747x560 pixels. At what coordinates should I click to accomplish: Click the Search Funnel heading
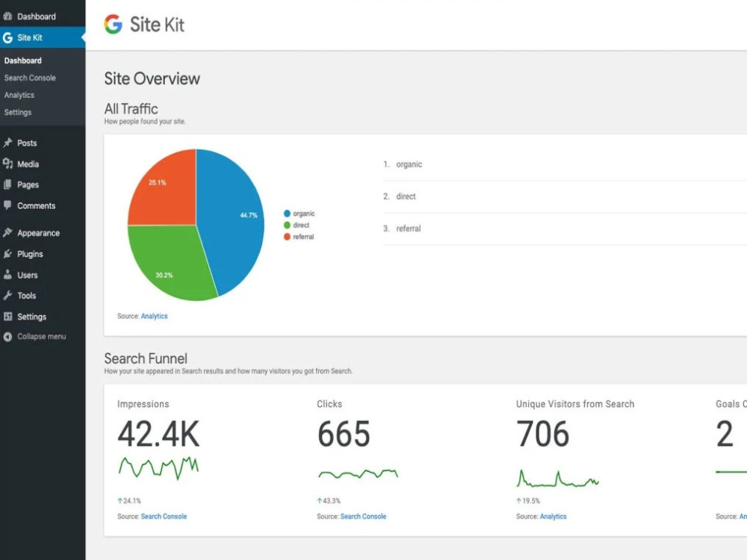[x=146, y=358]
